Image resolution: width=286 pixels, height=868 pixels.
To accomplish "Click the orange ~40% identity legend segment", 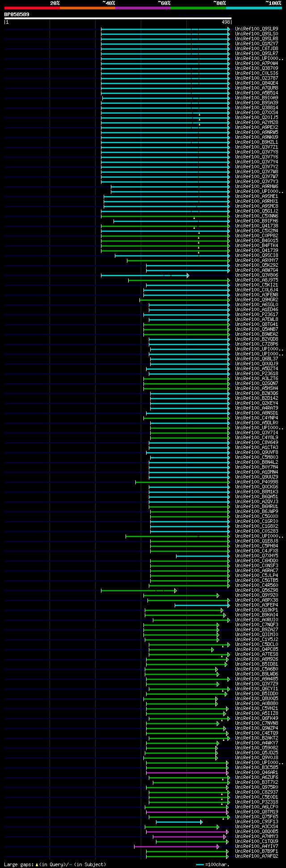I will 87,8.
